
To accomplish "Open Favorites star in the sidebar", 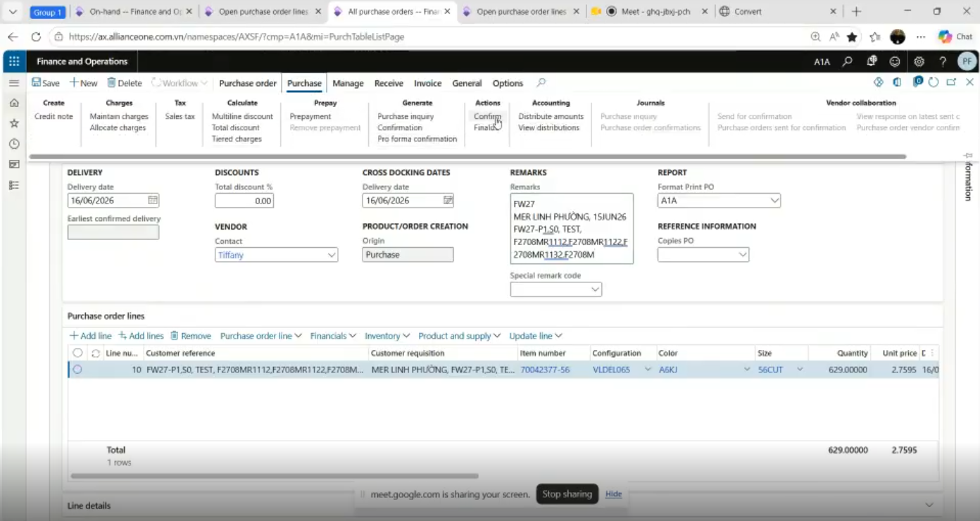I will 14,123.
